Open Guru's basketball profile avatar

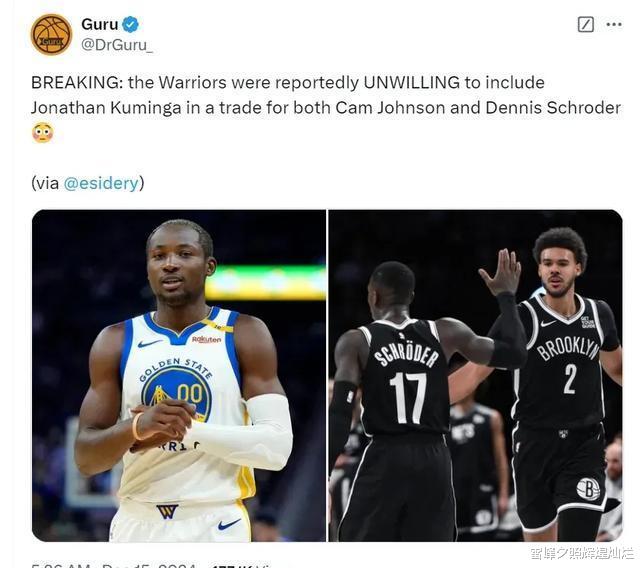point(51,35)
